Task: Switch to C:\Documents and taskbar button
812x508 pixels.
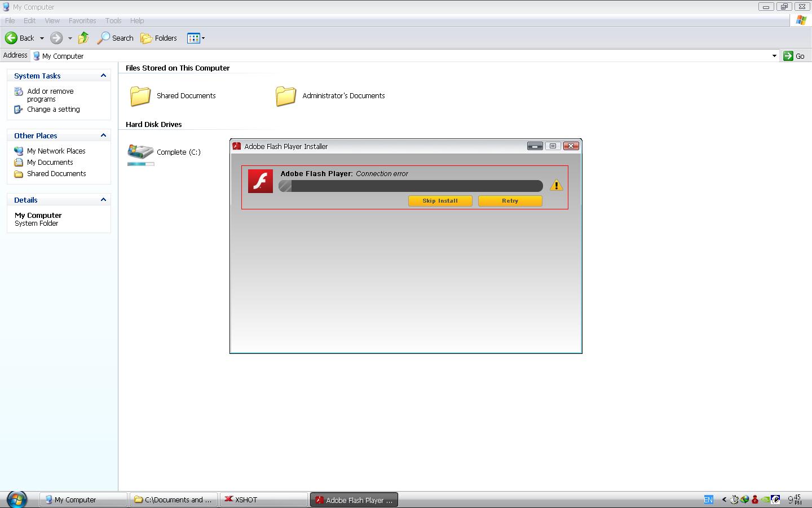Action: tap(174, 500)
